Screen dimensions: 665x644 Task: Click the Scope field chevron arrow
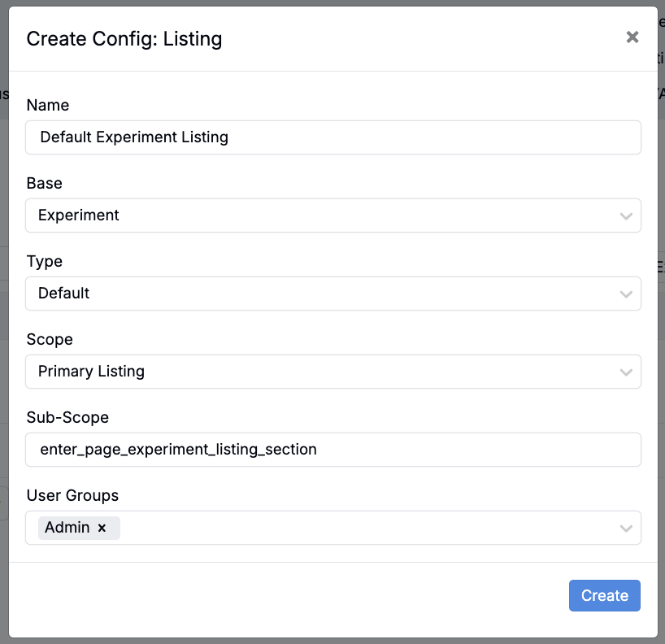[x=625, y=372]
